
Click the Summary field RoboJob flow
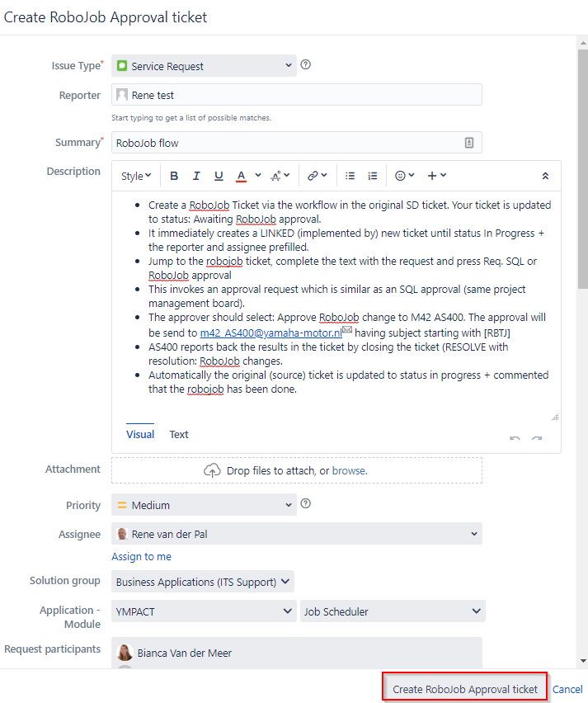point(297,143)
